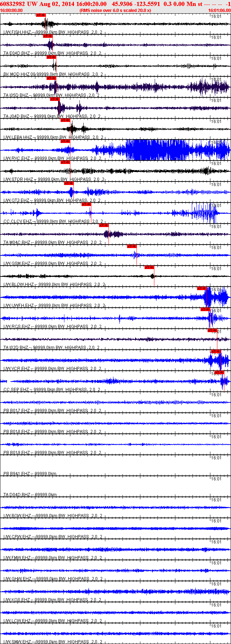Click the red pick flag on UW.FISH trace
Screen dimensions: 231x644
[x=41, y=15]
